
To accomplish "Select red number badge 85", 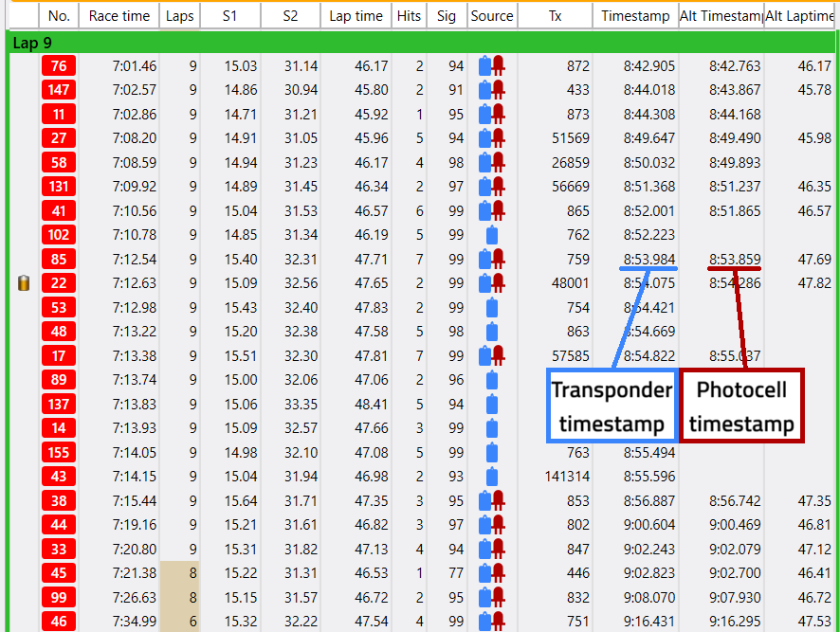I will point(59,259).
